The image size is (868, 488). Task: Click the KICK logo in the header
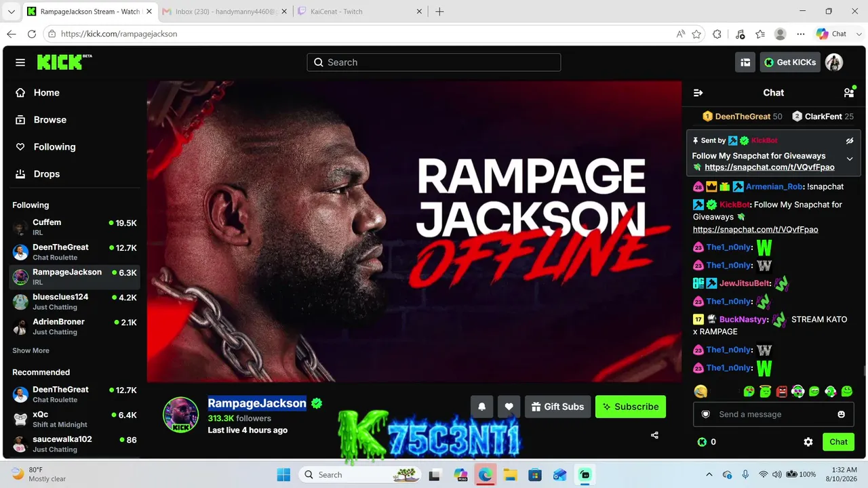point(64,62)
